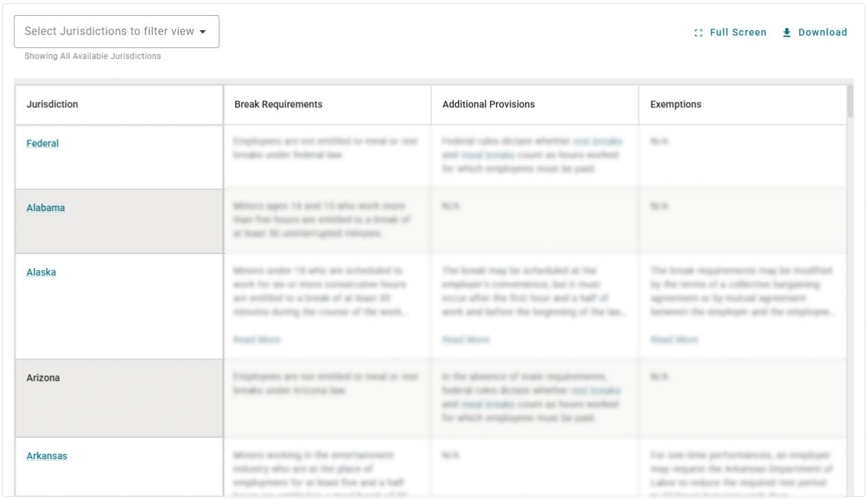Select the Alaska jurisdiction link
The width and height of the screenshot is (868, 499).
[x=41, y=272]
